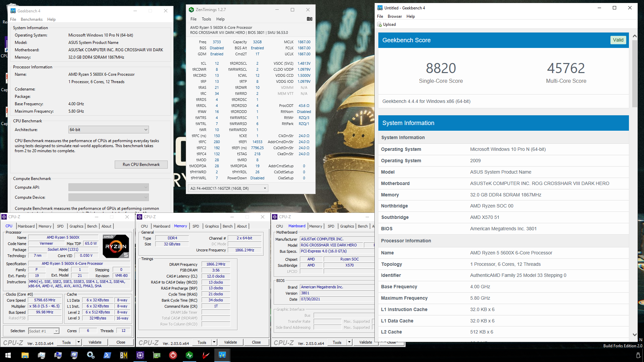The image size is (644, 362).
Task: Open About tab in Memory CPU-Z window
Action: pyautogui.click(x=242, y=226)
